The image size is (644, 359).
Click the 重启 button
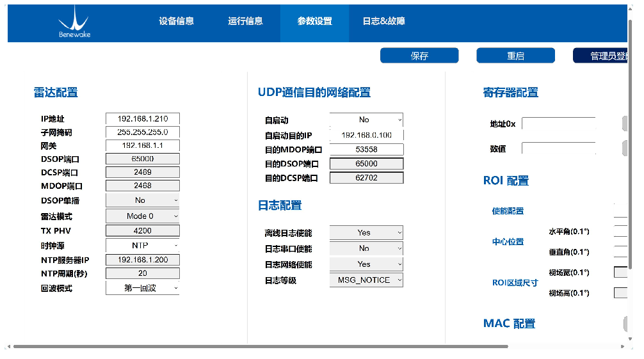[x=515, y=56]
